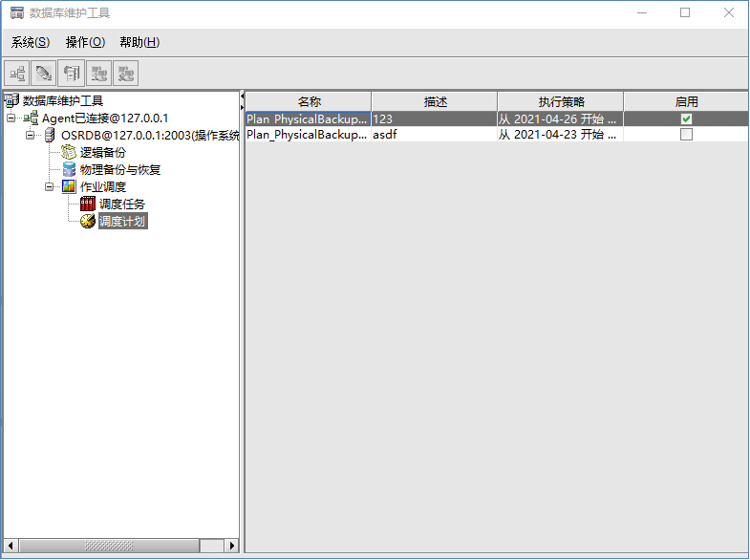750x560 pixels.
Task: Click the 逻辑备份 scroll icon
Action: point(69,152)
